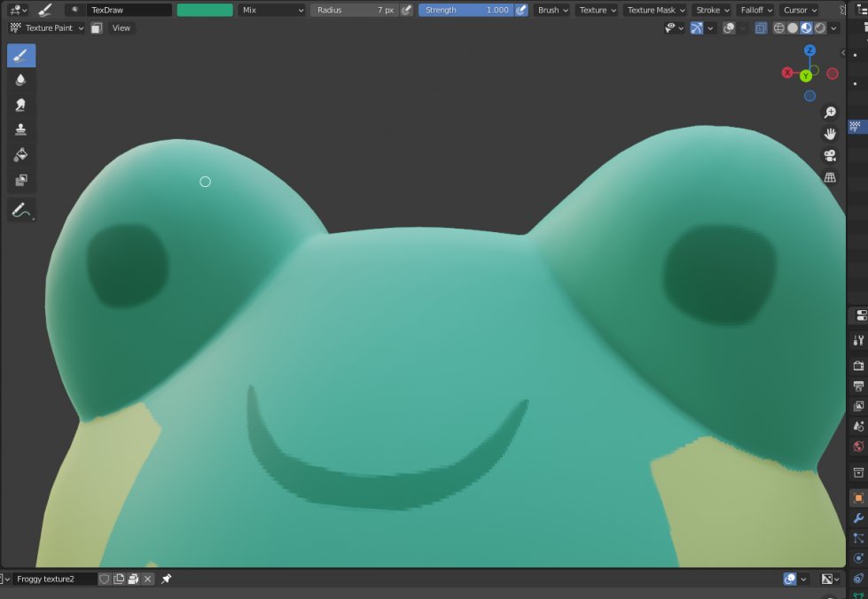Screen dimensions: 868x599
Task: Click the brush thumbnail selector
Action: click(x=74, y=10)
